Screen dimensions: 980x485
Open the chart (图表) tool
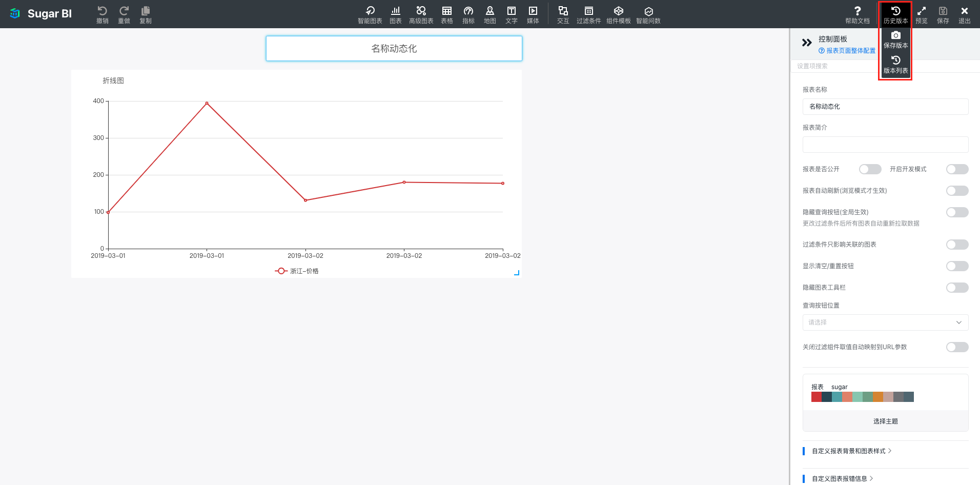click(x=396, y=14)
